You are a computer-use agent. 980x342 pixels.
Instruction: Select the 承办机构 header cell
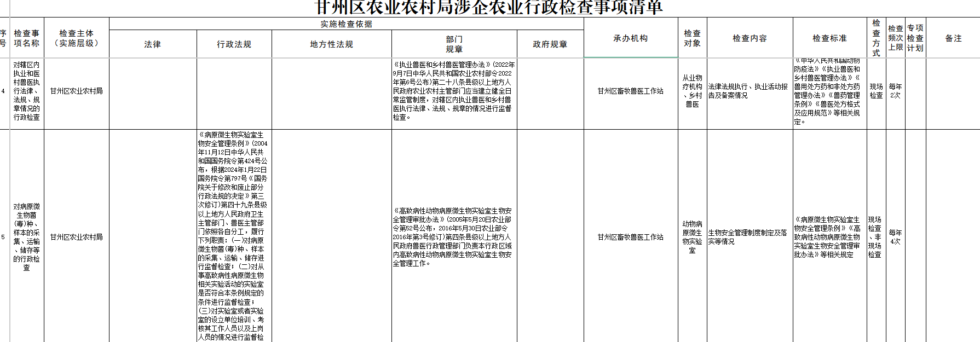click(x=630, y=38)
